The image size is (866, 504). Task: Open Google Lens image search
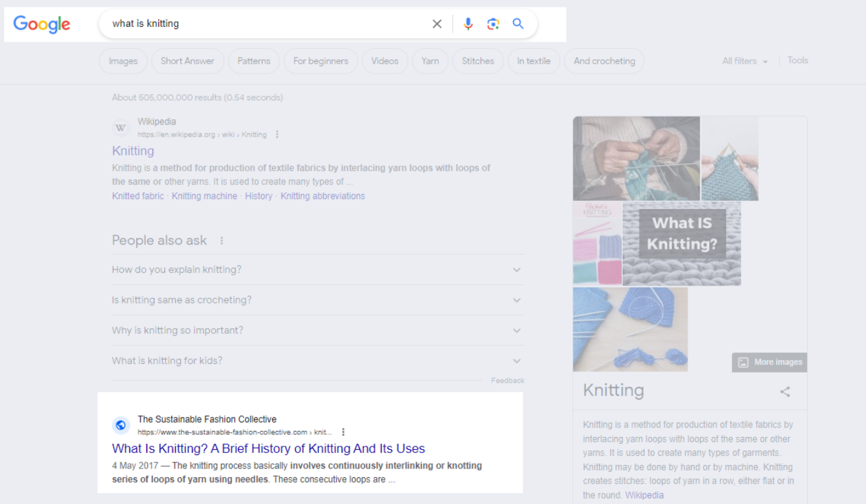pos(493,23)
